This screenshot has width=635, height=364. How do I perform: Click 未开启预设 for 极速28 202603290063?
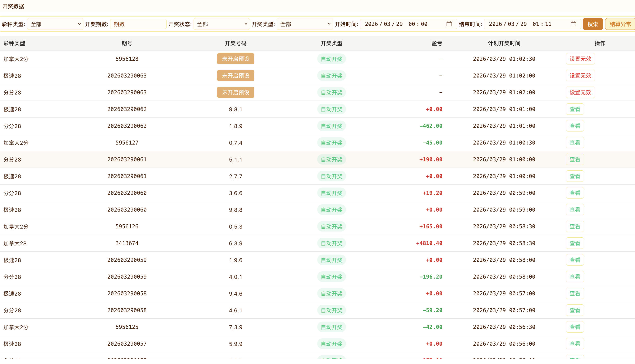tap(236, 75)
